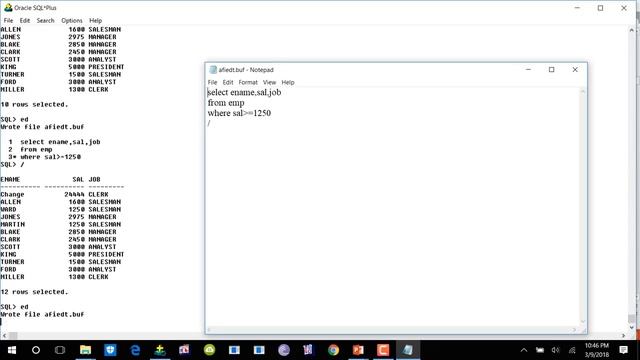Click the MARTIN 1250 SALESMAN row
This screenshot has height=360, width=640.
click(60, 224)
